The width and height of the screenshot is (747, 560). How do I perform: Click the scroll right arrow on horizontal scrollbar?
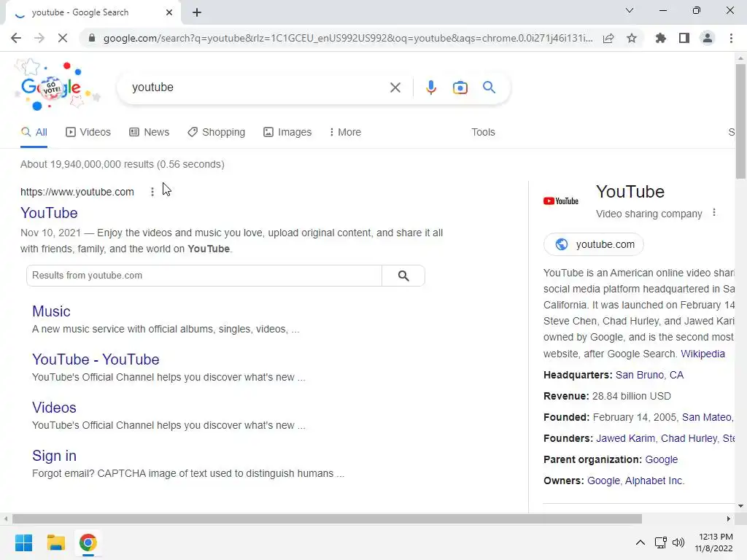[x=729, y=518]
